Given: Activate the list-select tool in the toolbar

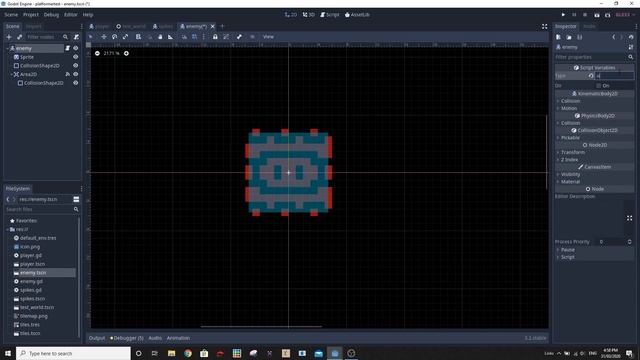Looking at the screenshot, I should tap(138, 37).
